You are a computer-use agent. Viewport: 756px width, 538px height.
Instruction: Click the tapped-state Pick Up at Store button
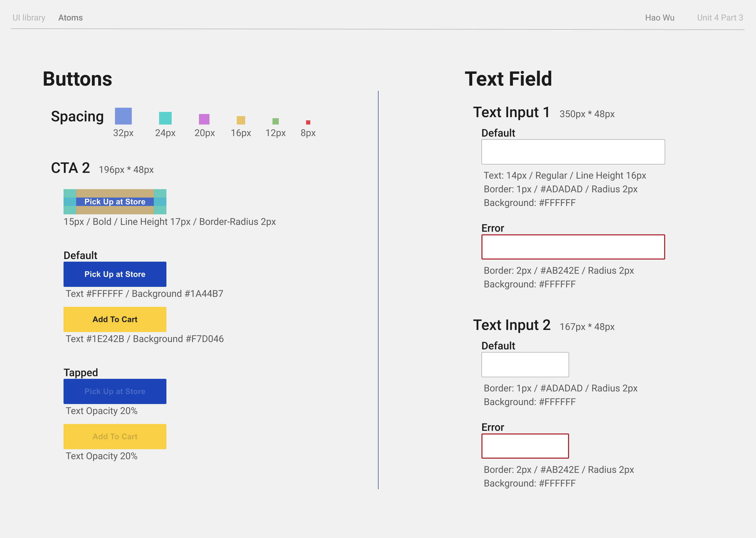[x=115, y=391]
